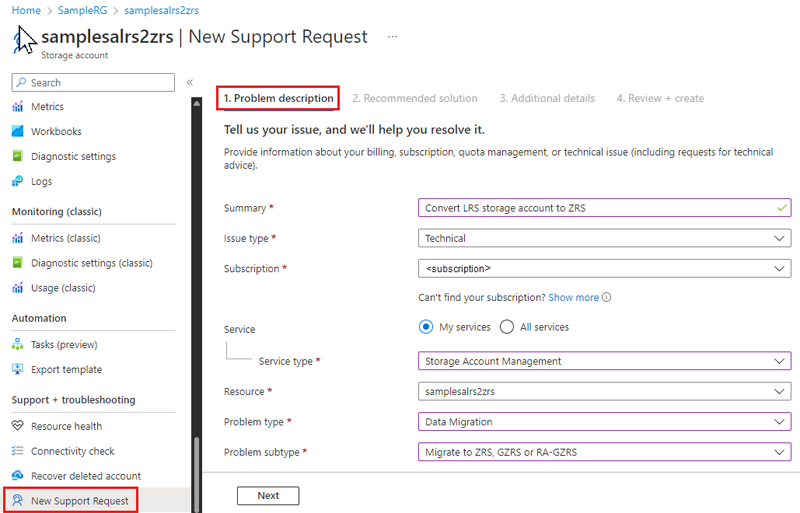Click the sidebar scrollbar thumb

tap(197, 475)
